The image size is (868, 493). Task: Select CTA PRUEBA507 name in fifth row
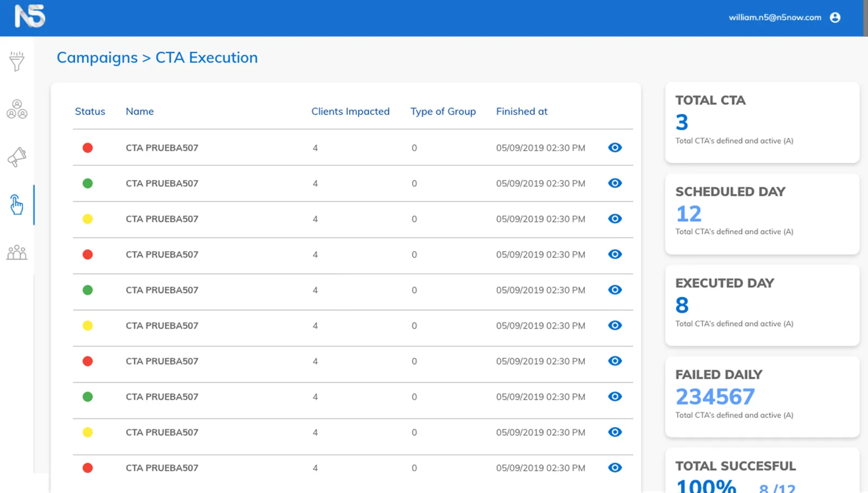[x=162, y=290]
